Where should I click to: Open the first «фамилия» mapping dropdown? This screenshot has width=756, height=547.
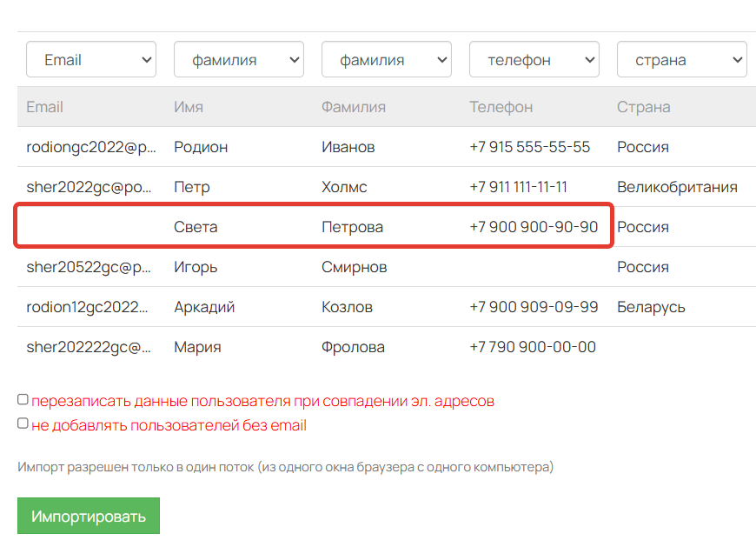pos(238,58)
